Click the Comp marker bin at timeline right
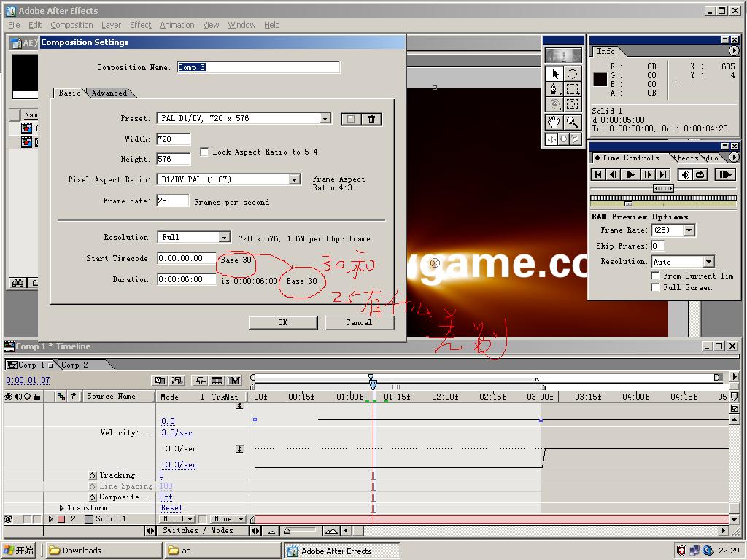Image resolution: width=747 pixels, height=560 pixels. [734, 396]
